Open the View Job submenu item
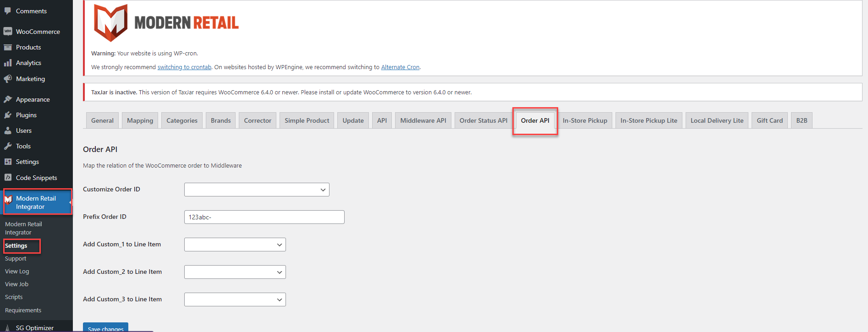The width and height of the screenshot is (868, 332). click(16, 284)
